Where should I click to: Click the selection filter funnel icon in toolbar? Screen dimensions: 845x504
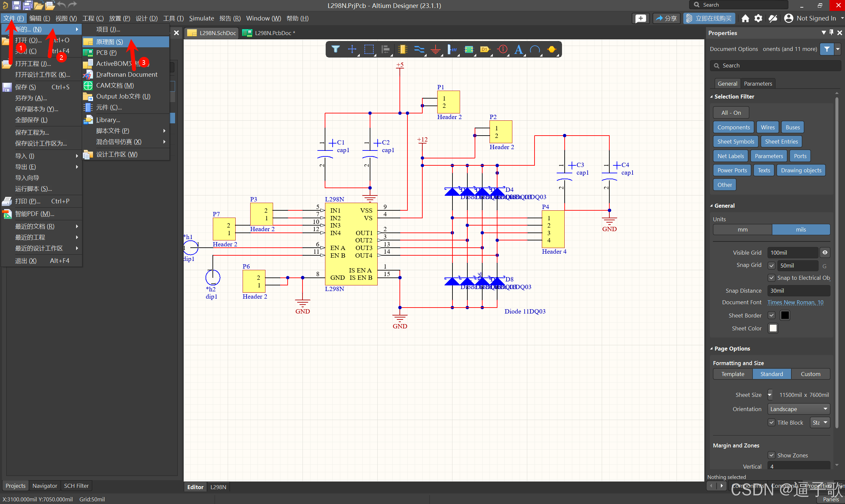[x=335, y=50]
